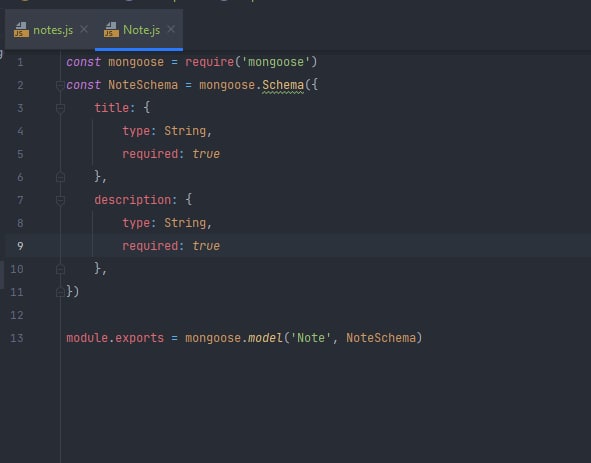591x463 pixels.
Task: Click the require function call on line 1
Action: pos(210,62)
